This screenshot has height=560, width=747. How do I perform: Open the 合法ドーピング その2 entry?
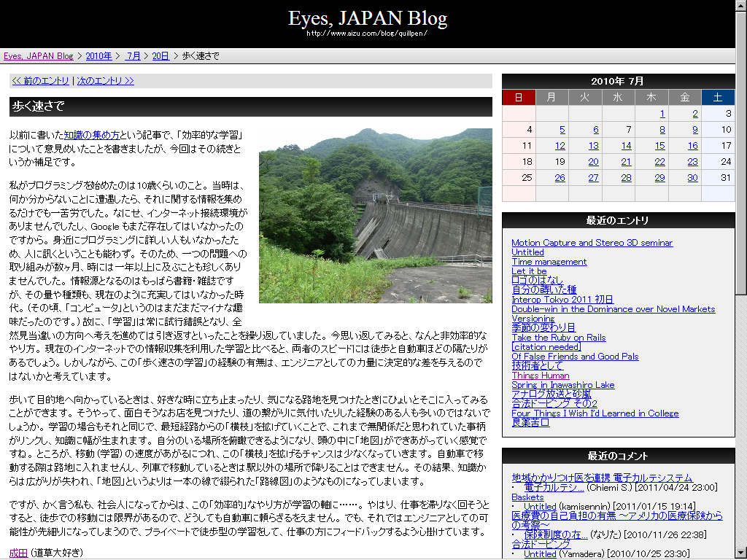pyautogui.click(x=554, y=404)
